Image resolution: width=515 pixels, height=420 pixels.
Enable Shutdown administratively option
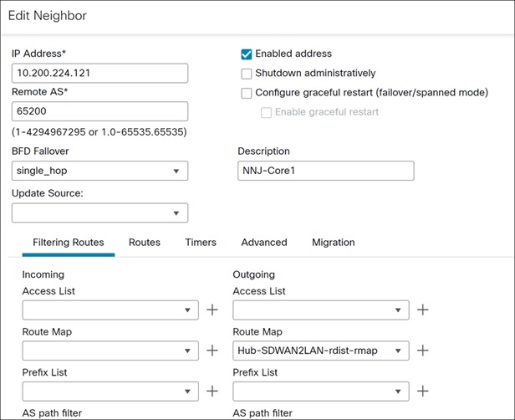pos(247,74)
